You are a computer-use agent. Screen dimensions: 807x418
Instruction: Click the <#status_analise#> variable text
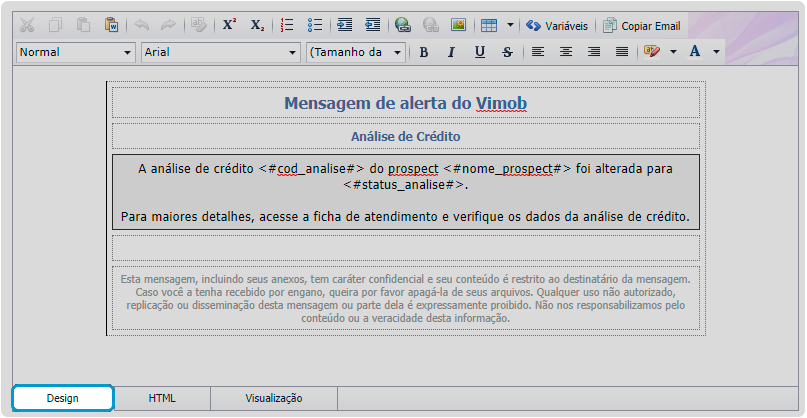(404, 185)
